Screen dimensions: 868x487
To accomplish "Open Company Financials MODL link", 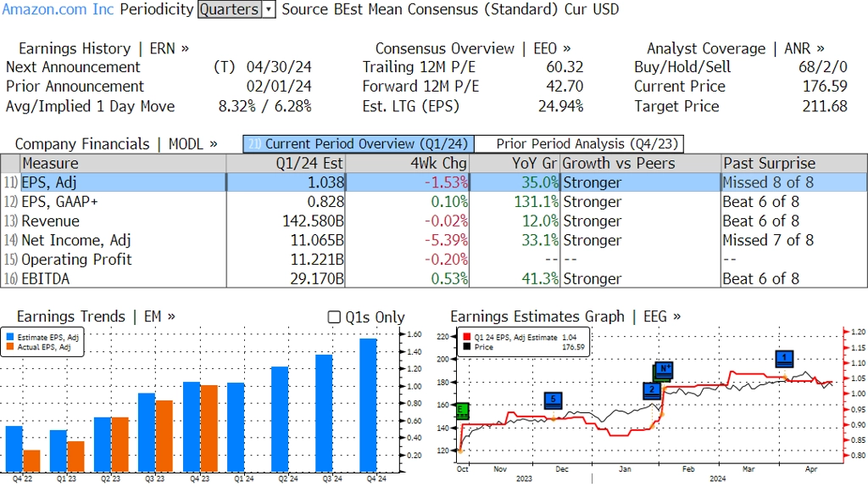I will pyautogui.click(x=116, y=144).
